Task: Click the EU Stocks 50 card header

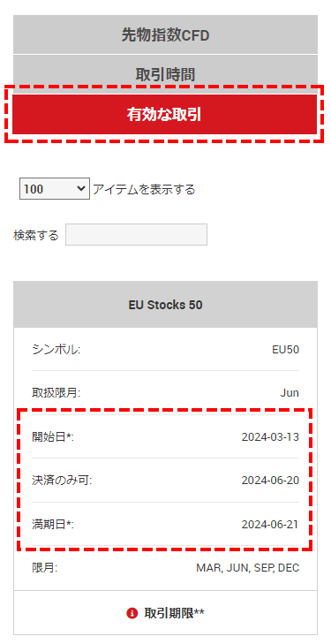Action: pyautogui.click(x=165, y=305)
